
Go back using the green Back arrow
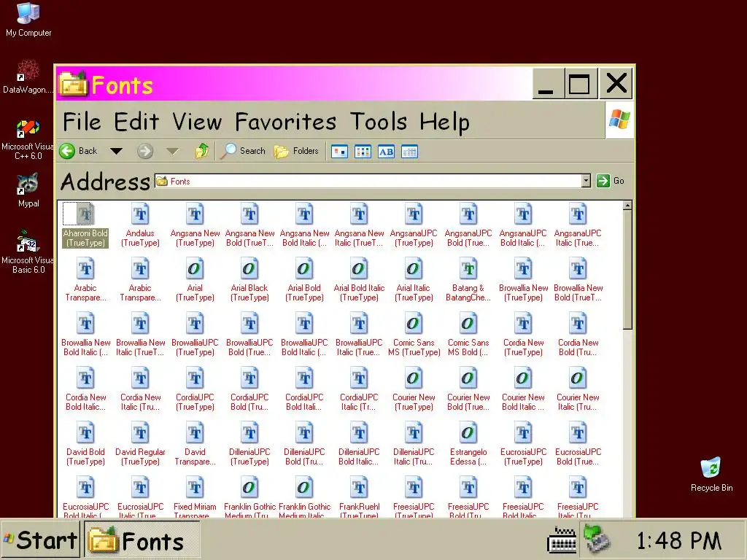click(67, 152)
